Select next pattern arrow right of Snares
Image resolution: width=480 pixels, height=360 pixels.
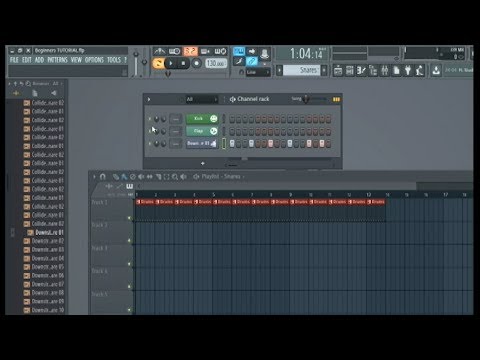[x=324, y=70]
